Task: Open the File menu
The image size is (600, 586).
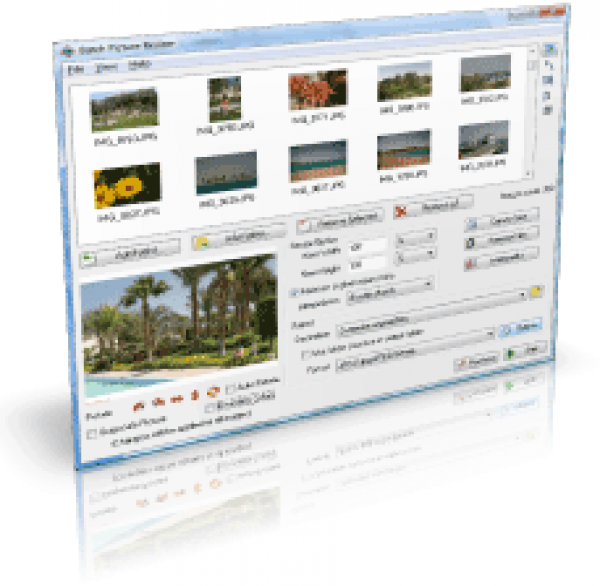Action: pyautogui.click(x=75, y=69)
